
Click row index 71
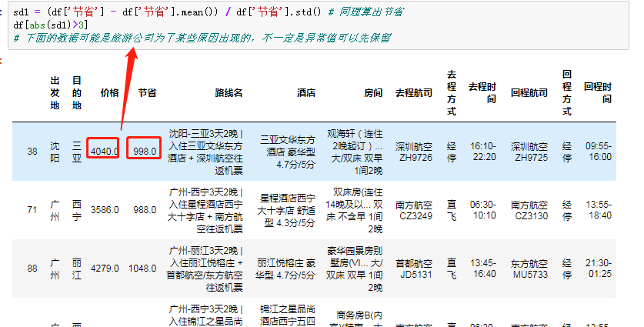pos(32,210)
